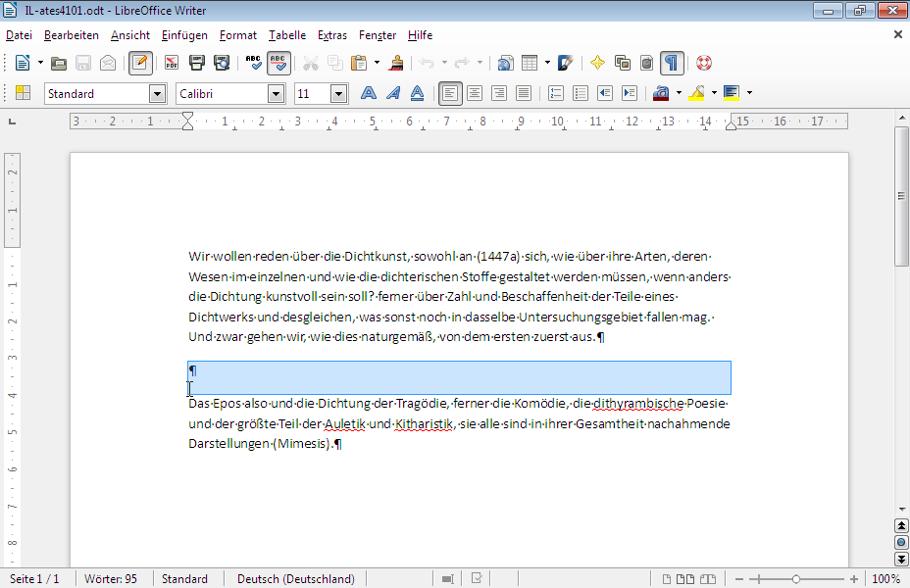Toggle Edit File mode
The height and width of the screenshot is (588, 910).
tap(140, 63)
